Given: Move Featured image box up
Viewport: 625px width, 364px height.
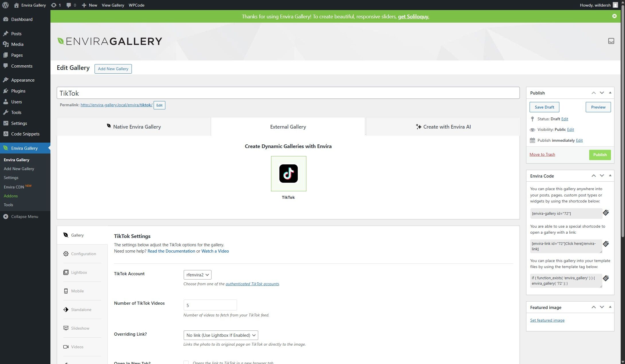Looking at the screenshot, I should pos(593,307).
